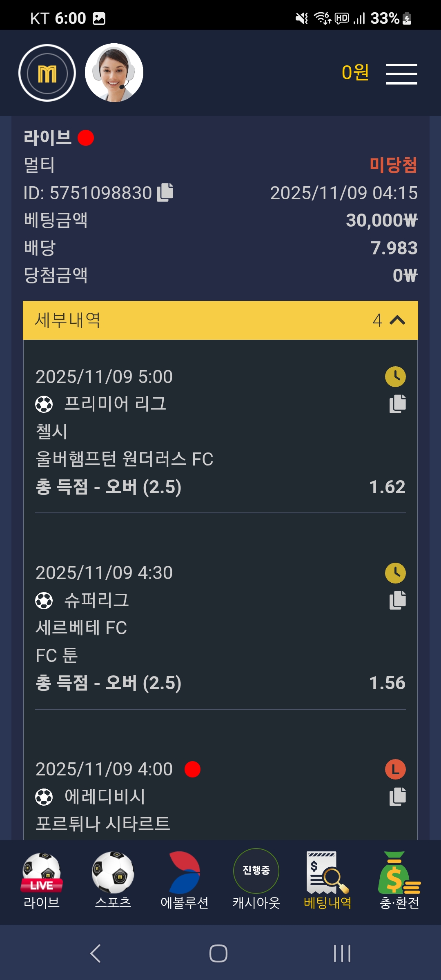Open the 캐시아웃 cash out tab
This screenshot has width=441, height=980.
[x=256, y=880]
